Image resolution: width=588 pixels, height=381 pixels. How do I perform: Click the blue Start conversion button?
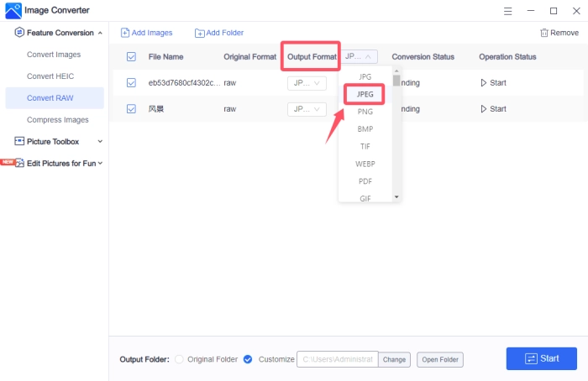[x=541, y=358]
